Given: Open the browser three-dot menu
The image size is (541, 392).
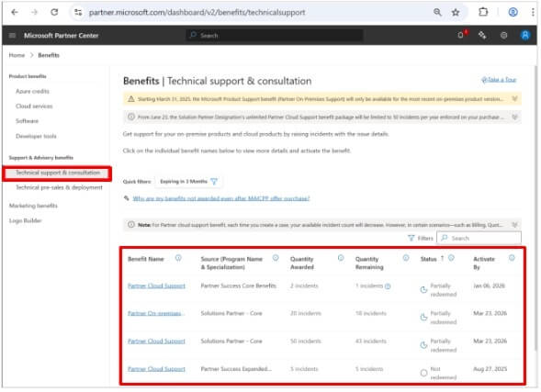Looking at the screenshot, I should tap(533, 13).
